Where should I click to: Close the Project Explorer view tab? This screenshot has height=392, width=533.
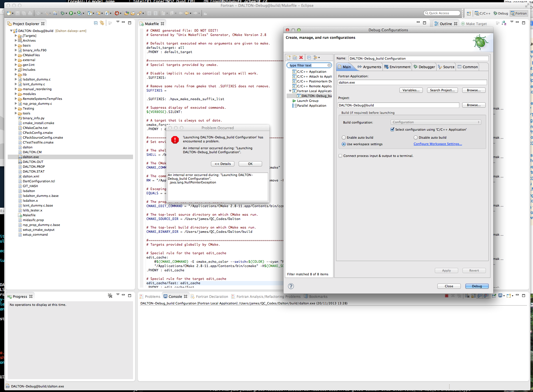pyautogui.click(x=43, y=24)
